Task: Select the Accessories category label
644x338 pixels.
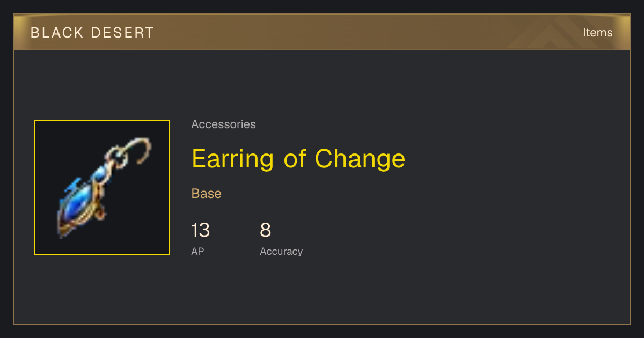Action: click(223, 124)
